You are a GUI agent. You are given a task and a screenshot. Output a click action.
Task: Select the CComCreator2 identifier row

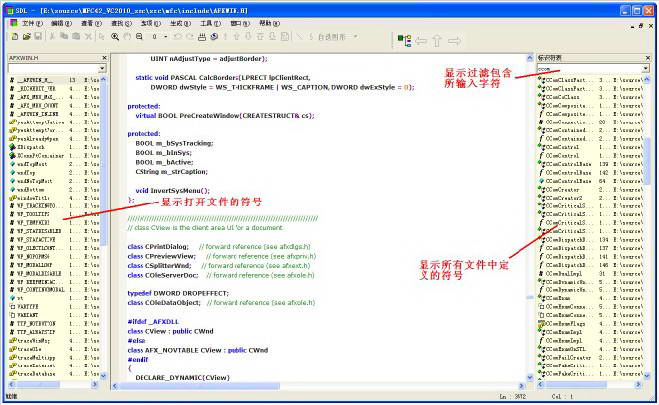pos(590,197)
